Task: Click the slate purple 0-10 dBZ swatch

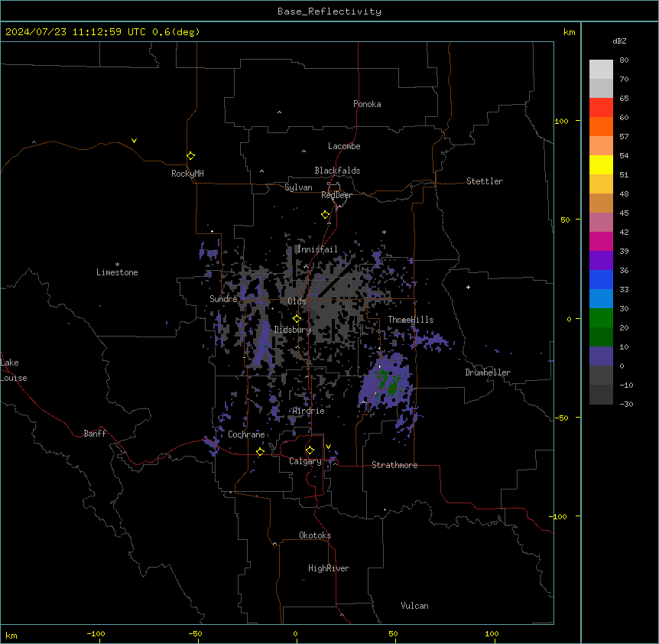Action: point(601,356)
